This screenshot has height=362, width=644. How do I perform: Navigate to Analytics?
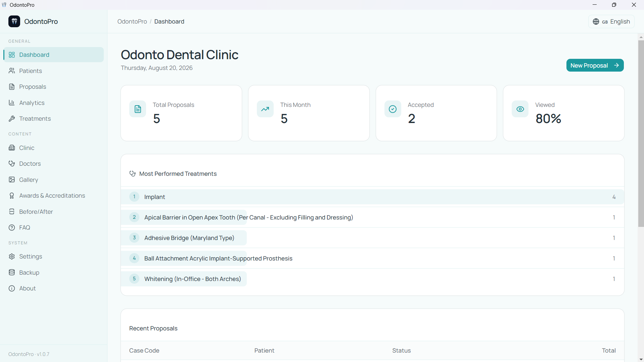54,103
